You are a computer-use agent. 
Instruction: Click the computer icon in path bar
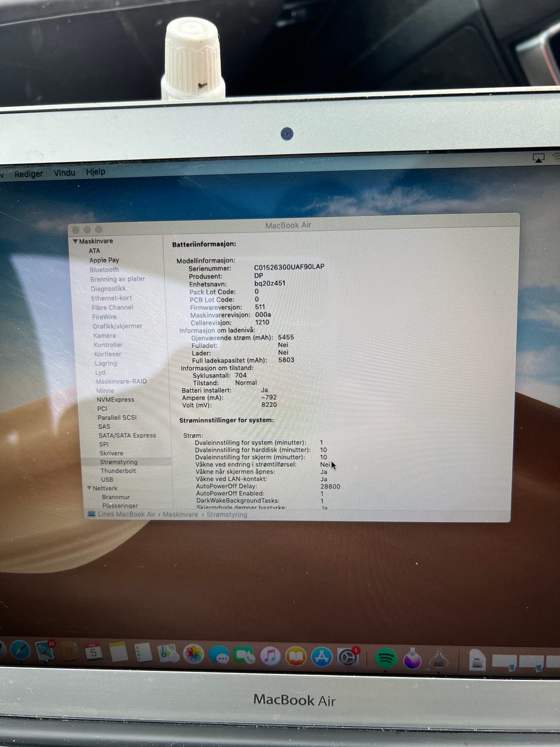(92, 514)
